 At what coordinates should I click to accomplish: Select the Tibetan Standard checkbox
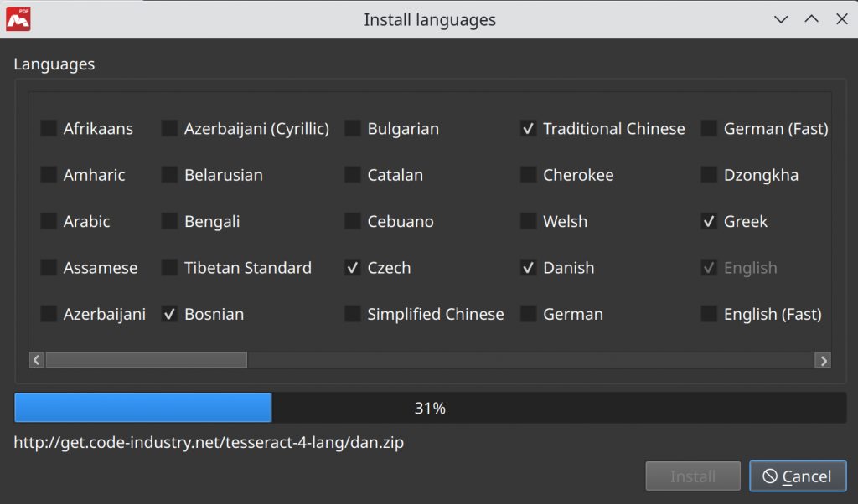[x=169, y=268]
